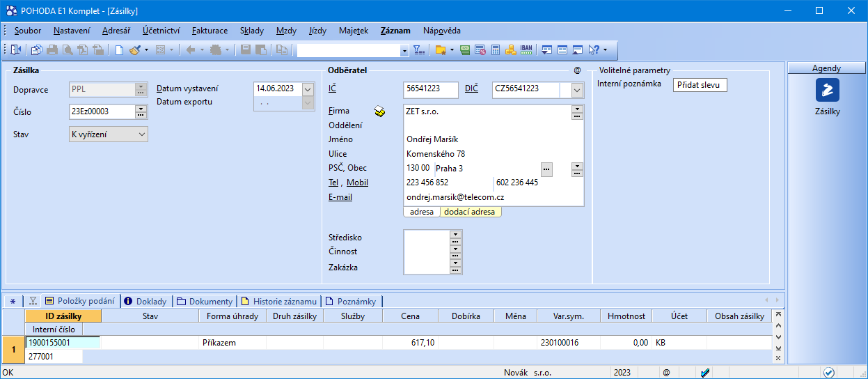Click the table-only layout icon
Image resolution: width=868 pixels, height=379 pixels.
point(562,49)
